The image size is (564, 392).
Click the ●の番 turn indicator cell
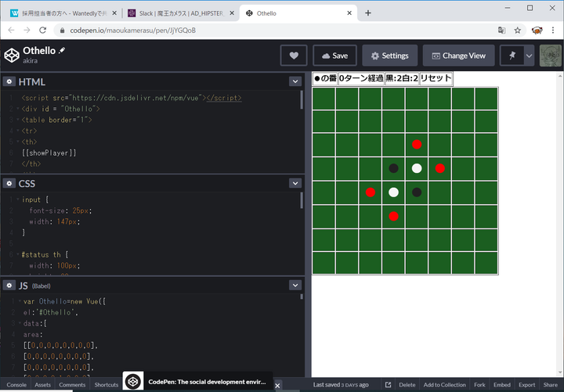325,78
